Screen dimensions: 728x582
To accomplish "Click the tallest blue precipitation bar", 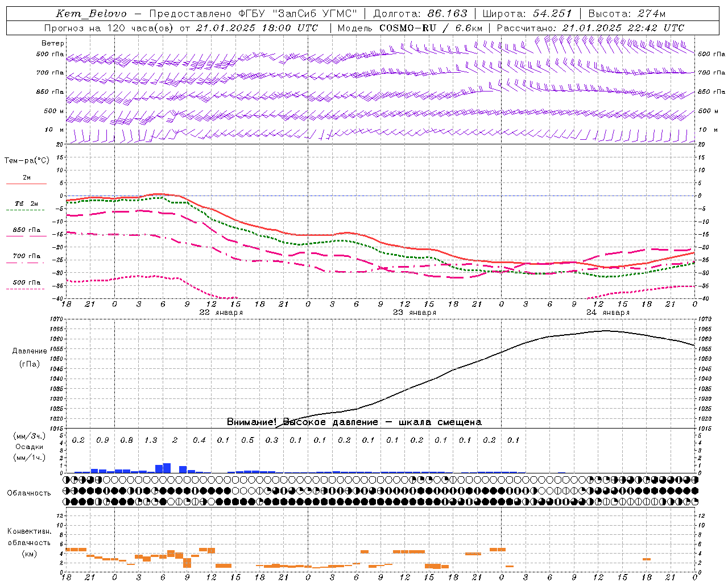I will click(167, 468).
